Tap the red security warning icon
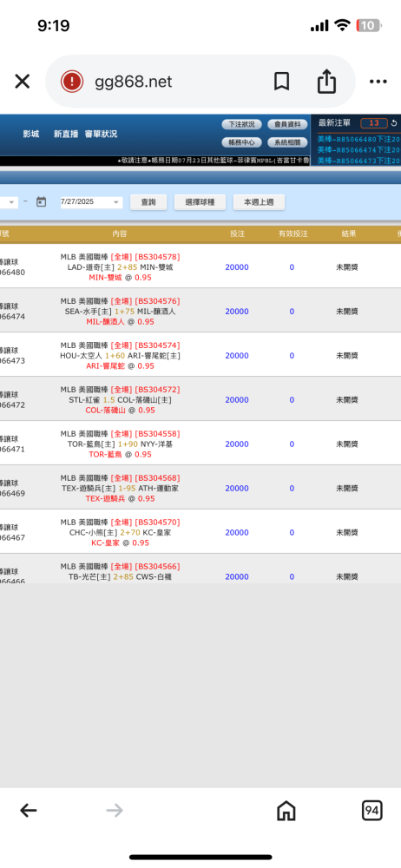 (x=72, y=82)
